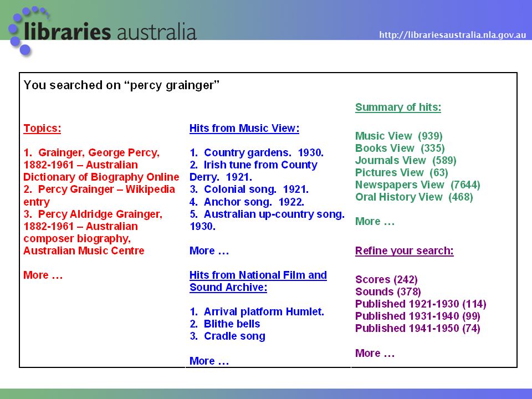Open Percy Aldridge Grainger composer biography
Screen dimensions: 532x399
point(93,232)
